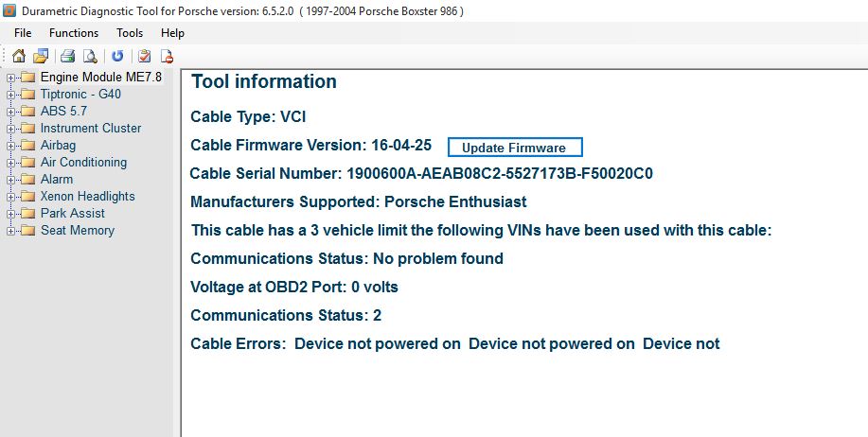868x437 pixels.
Task: Expand the Xenon Headlights node
Action: 10,197
